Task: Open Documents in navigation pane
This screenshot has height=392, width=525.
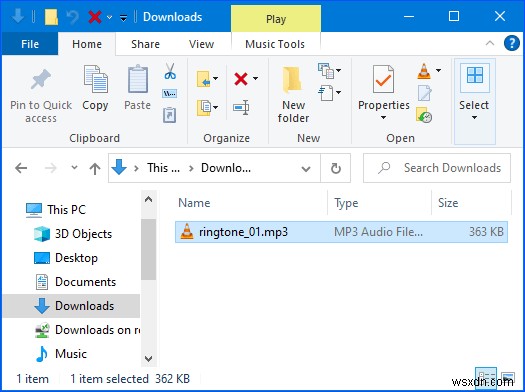Action: coord(85,282)
